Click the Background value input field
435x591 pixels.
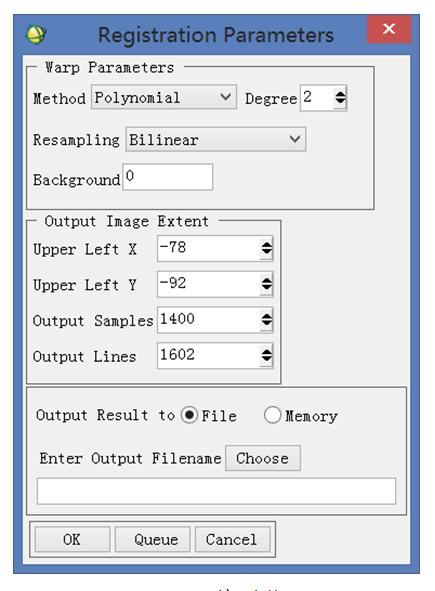(168, 177)
